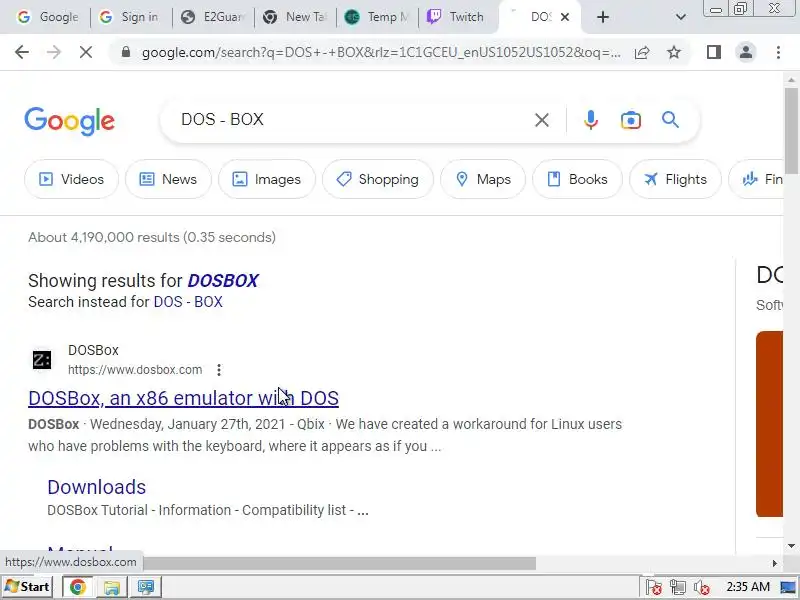Switch to the first Google tab
Screen dimensions: 800x600
pos(48,17)
